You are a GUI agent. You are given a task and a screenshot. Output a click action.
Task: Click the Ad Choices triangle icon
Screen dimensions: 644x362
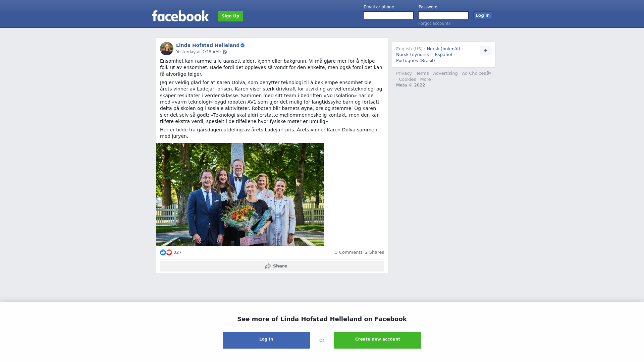(x=489, y=73)
